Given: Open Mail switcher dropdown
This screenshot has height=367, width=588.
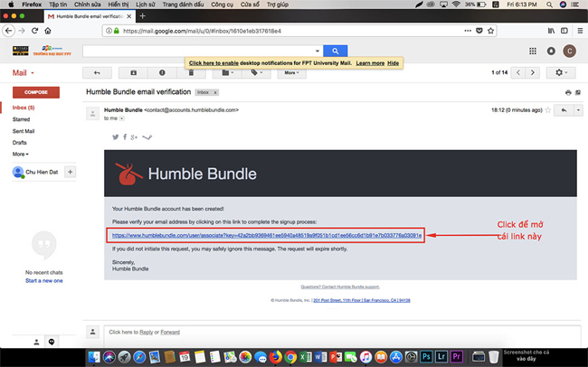Looking at the screenshot, I should coord(24,73).
